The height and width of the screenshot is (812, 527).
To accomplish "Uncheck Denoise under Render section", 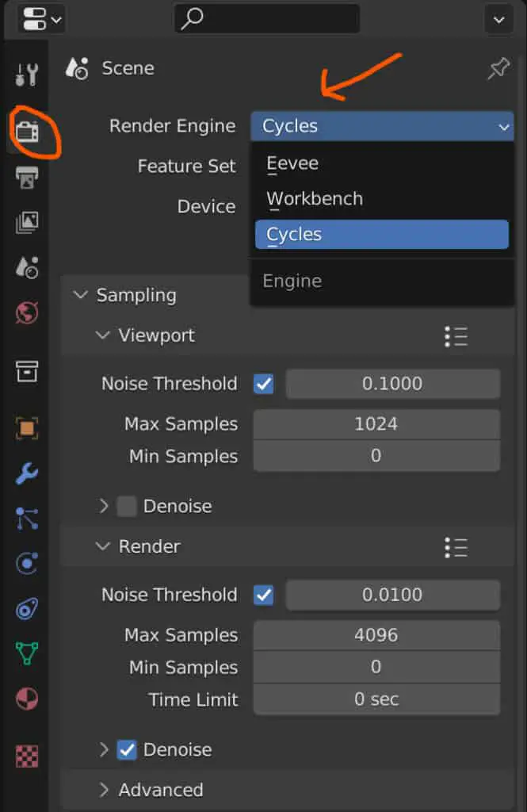I will click(x=127, y=749).
